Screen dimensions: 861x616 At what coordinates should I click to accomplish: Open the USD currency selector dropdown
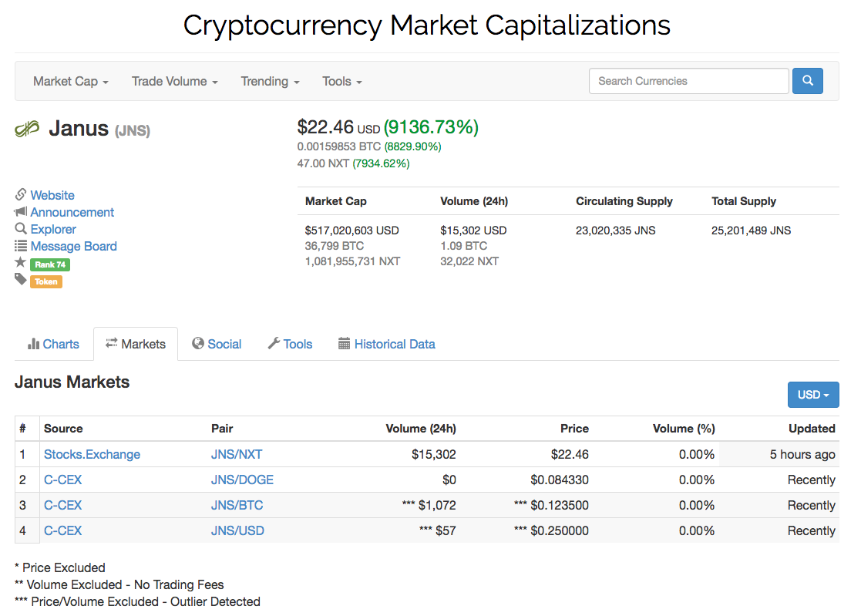pos(813,395)
